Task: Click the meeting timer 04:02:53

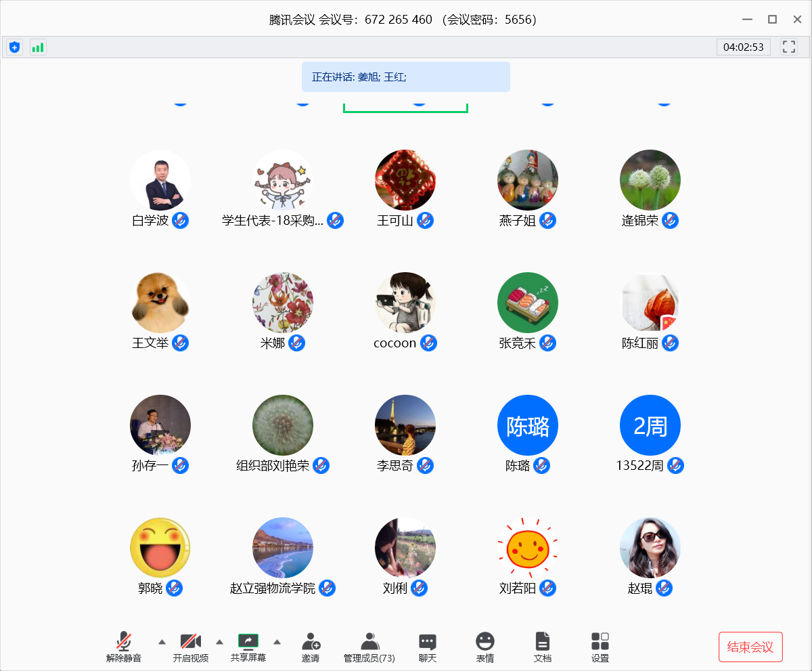Action: (743, 47)
